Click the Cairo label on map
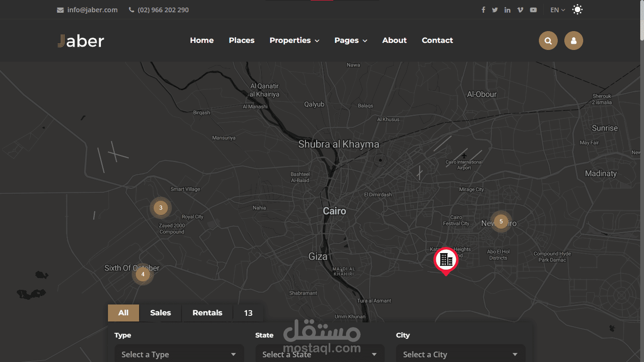644x362 pixels. tap(334, 211)
